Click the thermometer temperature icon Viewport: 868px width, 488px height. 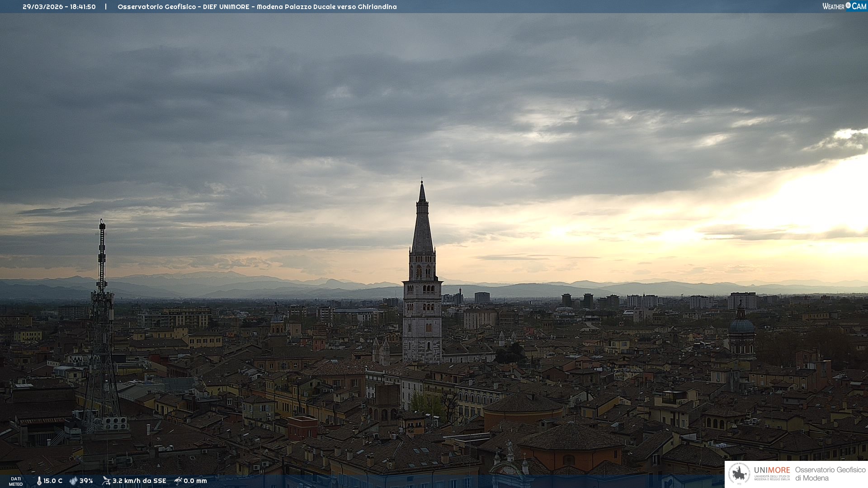click(x=39, y=481)
